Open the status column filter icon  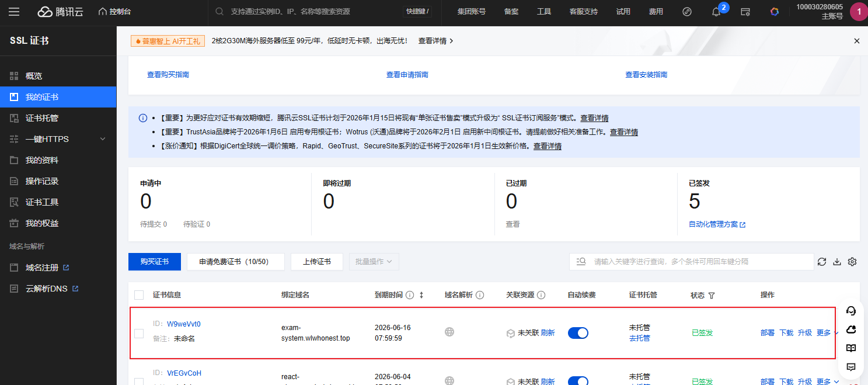tap(712, 296)
